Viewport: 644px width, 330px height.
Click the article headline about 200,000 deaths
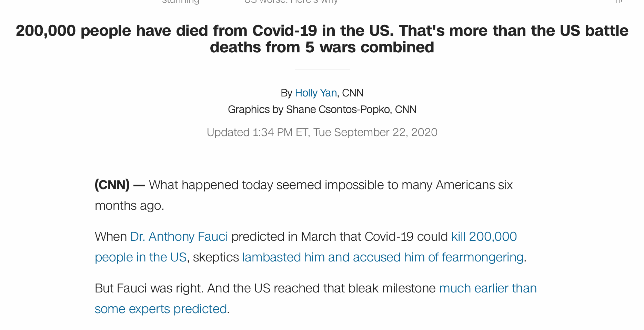(x=322, y=39)
